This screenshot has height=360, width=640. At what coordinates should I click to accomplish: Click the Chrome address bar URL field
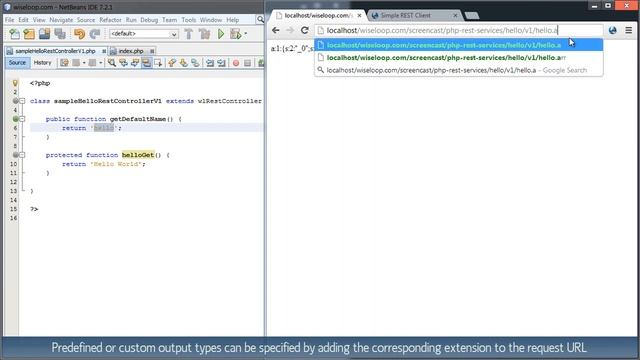pos(458,30)
